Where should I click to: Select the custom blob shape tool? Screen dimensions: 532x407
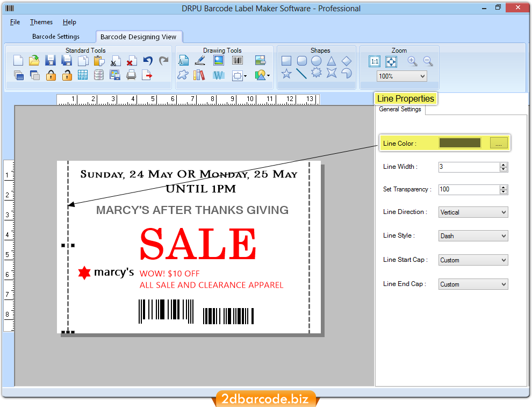pyautogui.click(x=183, y=75)
